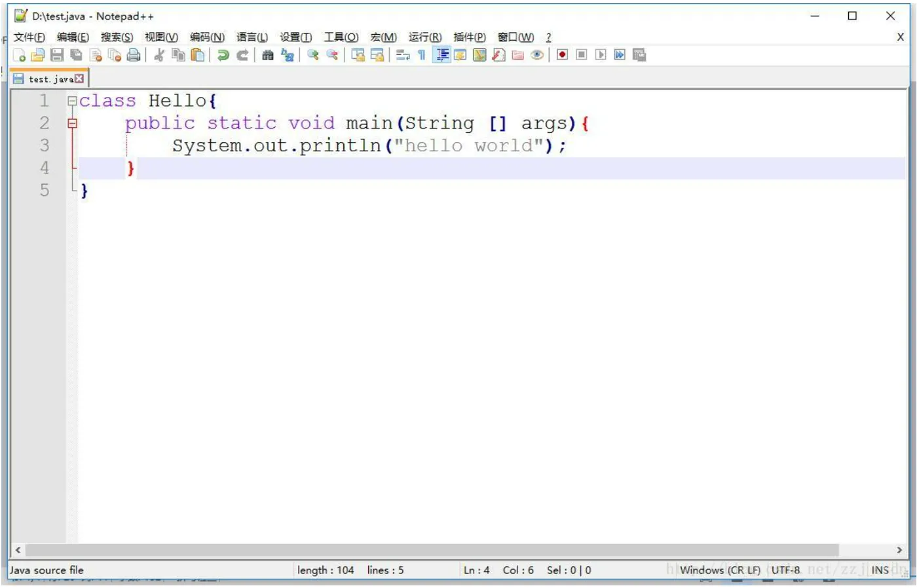Open the 插件(P) menu

click(470, 37)
